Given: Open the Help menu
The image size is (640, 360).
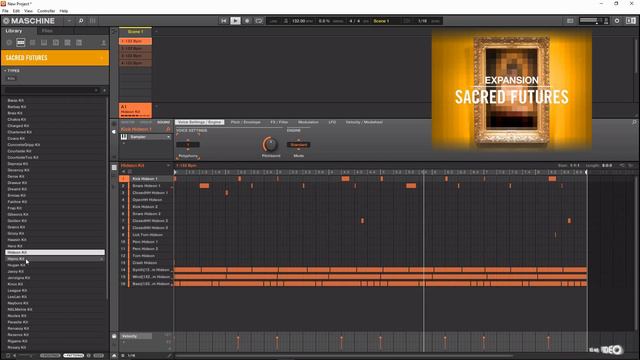Looking at the screenshot, I should tap(64, 11).
